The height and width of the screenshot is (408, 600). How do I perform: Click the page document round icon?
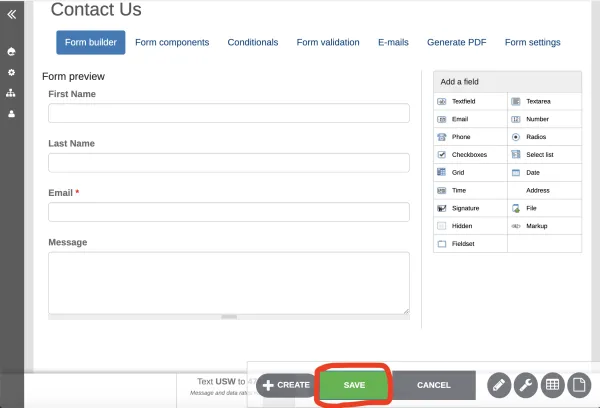point(579,385)
